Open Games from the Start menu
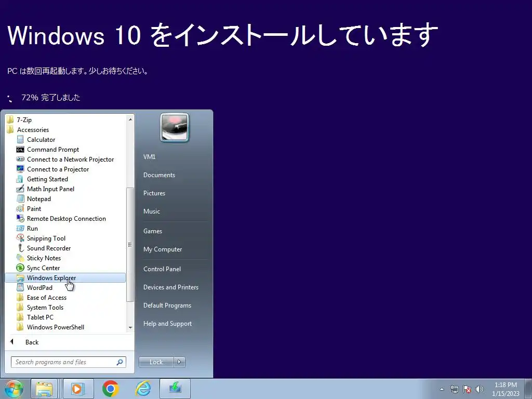 coord(153,231)
